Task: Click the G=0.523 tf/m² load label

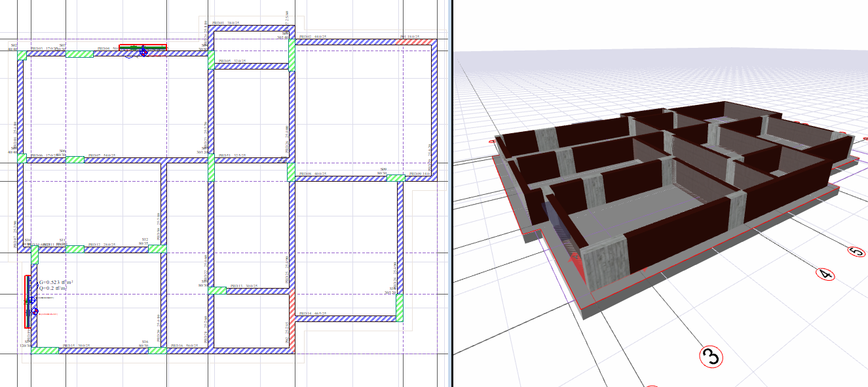Action: point(56,282)
